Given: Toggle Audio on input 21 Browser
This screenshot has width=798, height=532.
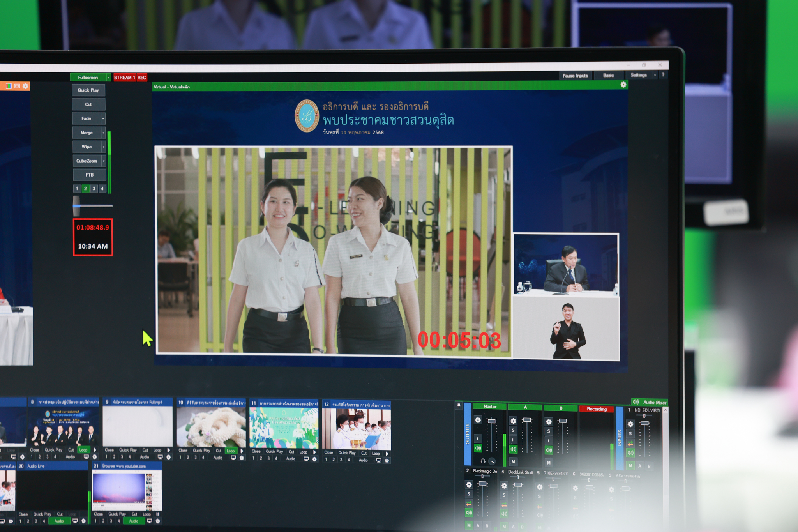Looking at the screenshot, I should (x=134, y=521).
